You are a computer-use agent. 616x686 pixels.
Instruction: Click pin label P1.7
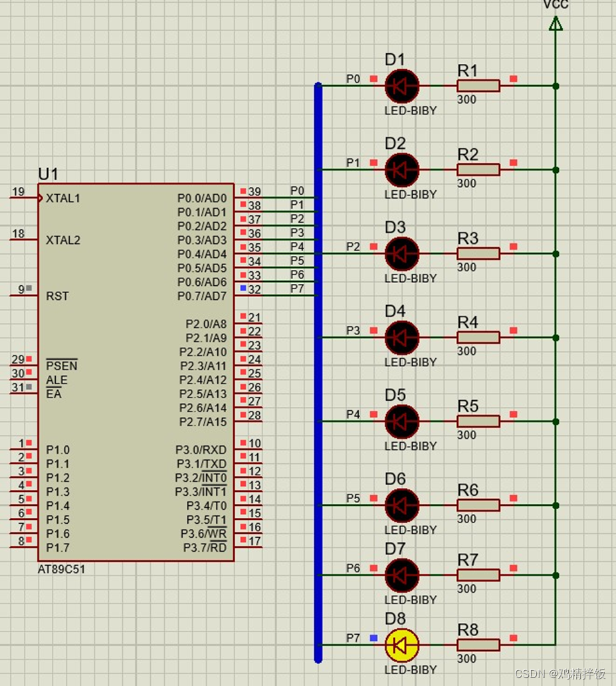tap(58, 548)
